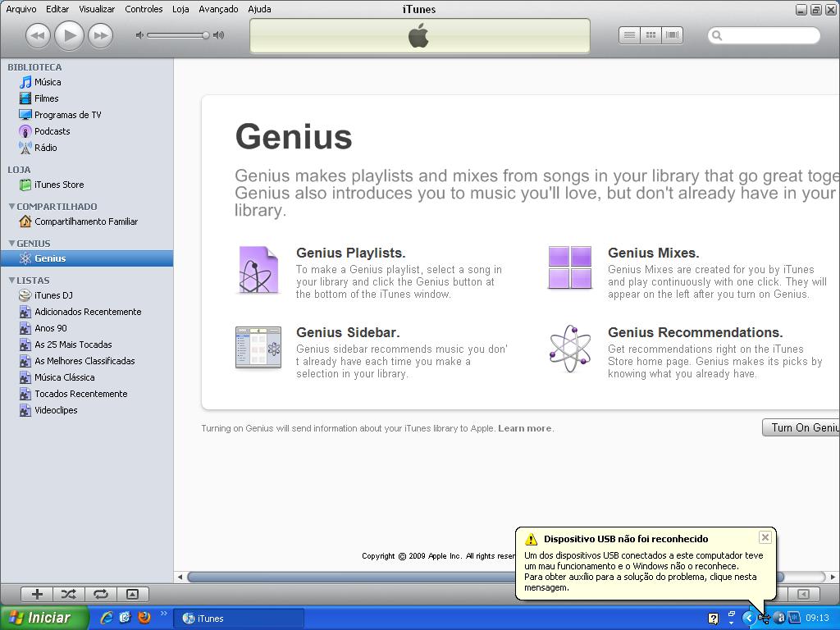
Task: Add a new playlist with plus button
Action: [37, 594]
